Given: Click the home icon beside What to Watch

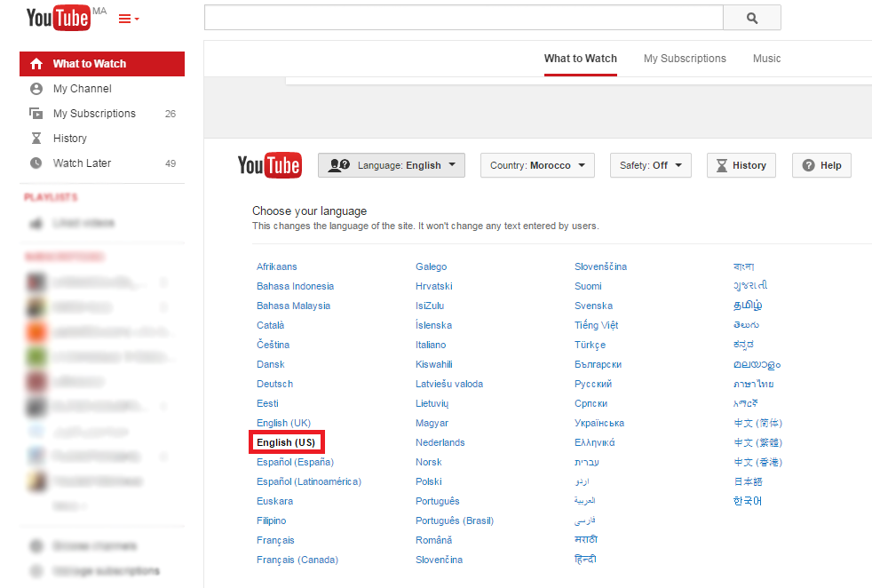Looking at the screenshot, I should pyautogui.click(x=36, y=64).
